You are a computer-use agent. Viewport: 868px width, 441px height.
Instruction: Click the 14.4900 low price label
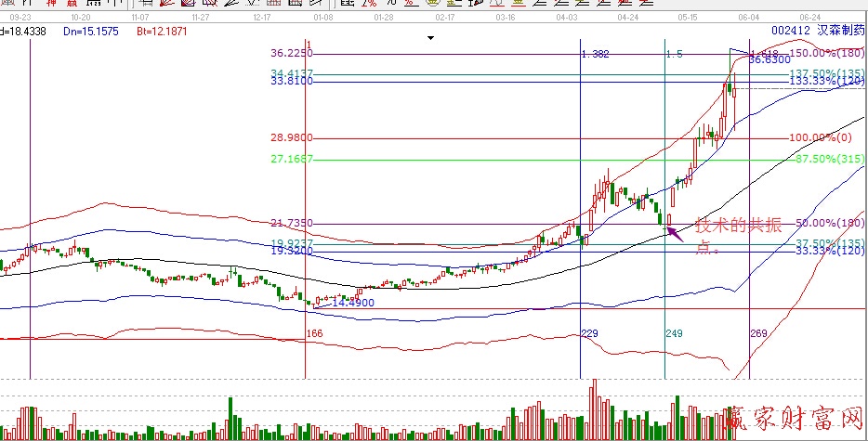[354, 303]
